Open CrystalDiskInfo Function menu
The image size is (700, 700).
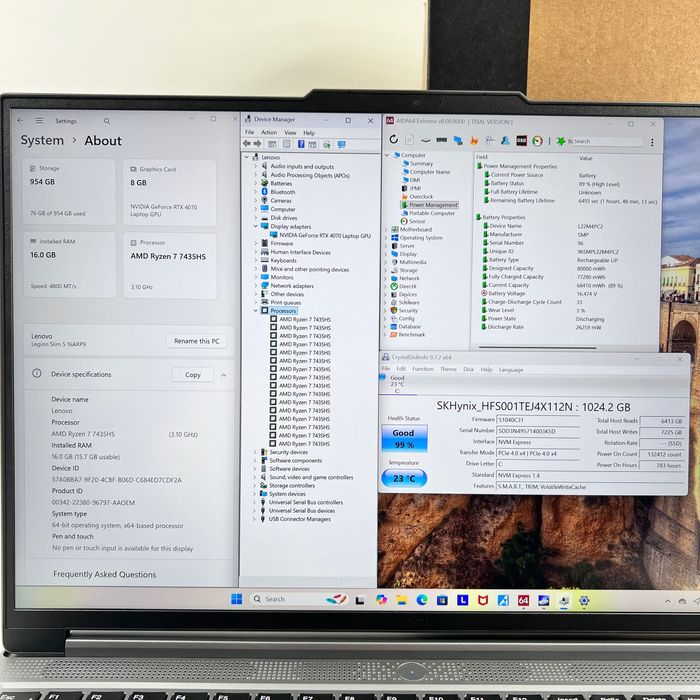(x=422, y=369)
